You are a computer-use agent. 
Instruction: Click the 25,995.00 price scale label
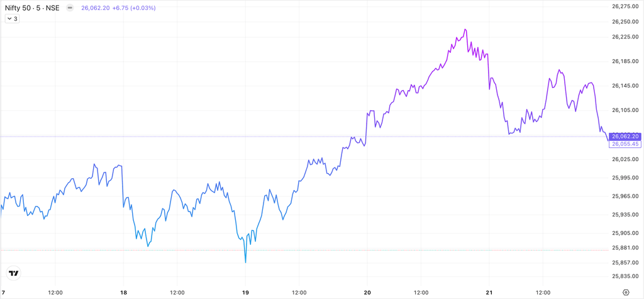(x=625, y=178)
